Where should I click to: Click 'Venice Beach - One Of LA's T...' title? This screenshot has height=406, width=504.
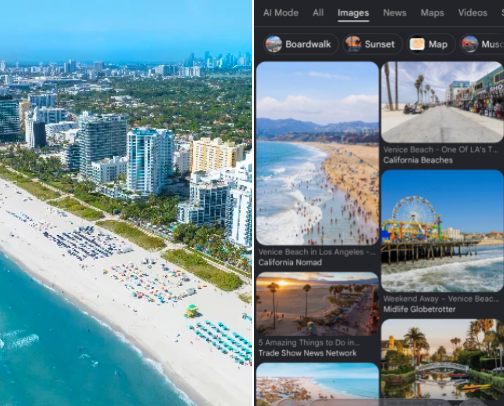440,150
